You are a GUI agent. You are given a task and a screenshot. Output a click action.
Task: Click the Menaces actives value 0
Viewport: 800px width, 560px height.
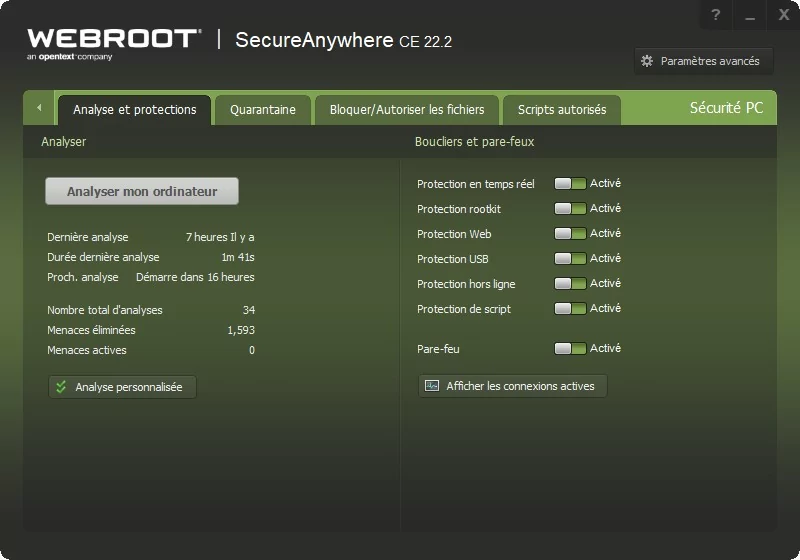click(x=252, y=350)
